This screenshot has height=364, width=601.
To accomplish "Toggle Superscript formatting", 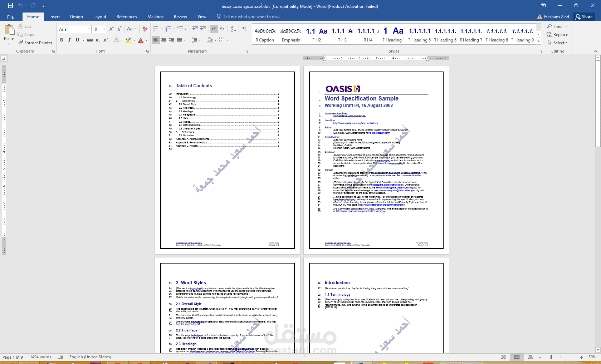I will tap(106, 40).
